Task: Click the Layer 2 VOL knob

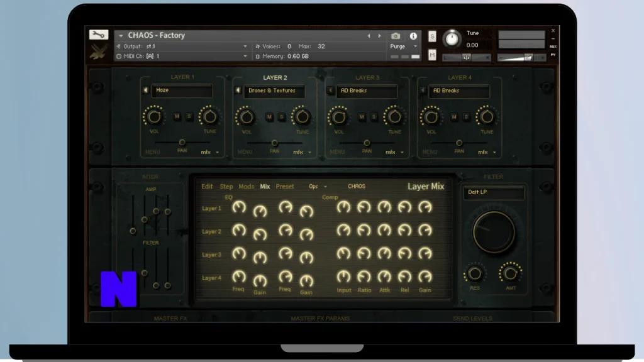Action: pos(247,118)
